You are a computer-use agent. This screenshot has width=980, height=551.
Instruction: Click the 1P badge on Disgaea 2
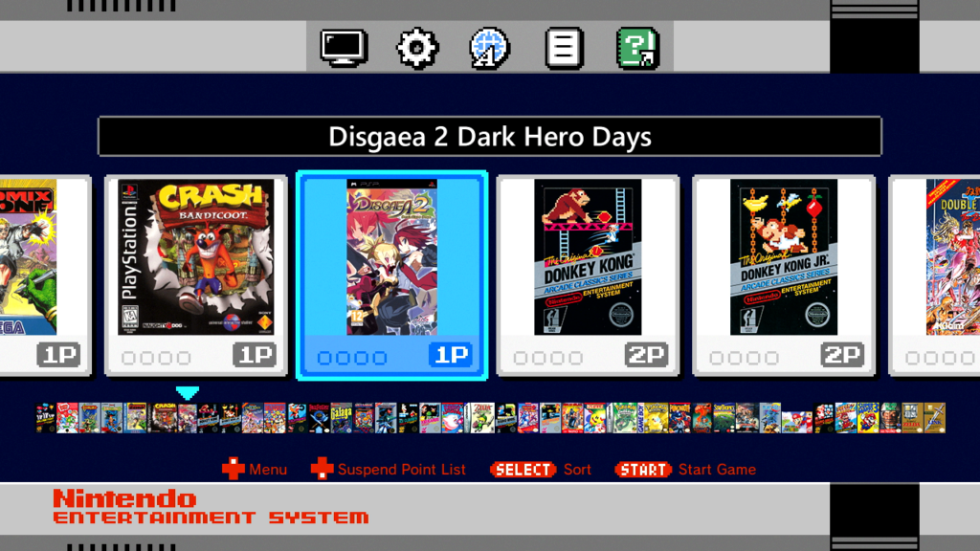click(x=450, y=356)
